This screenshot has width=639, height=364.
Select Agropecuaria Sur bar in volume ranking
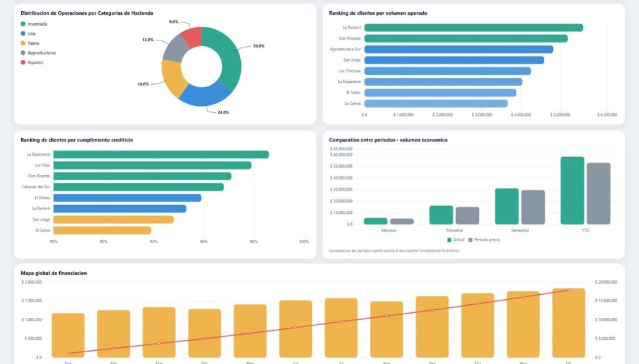pos(458,49)
